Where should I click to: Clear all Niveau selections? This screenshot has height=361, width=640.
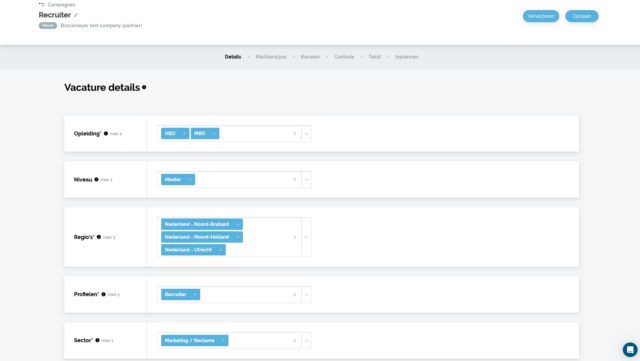295,180
